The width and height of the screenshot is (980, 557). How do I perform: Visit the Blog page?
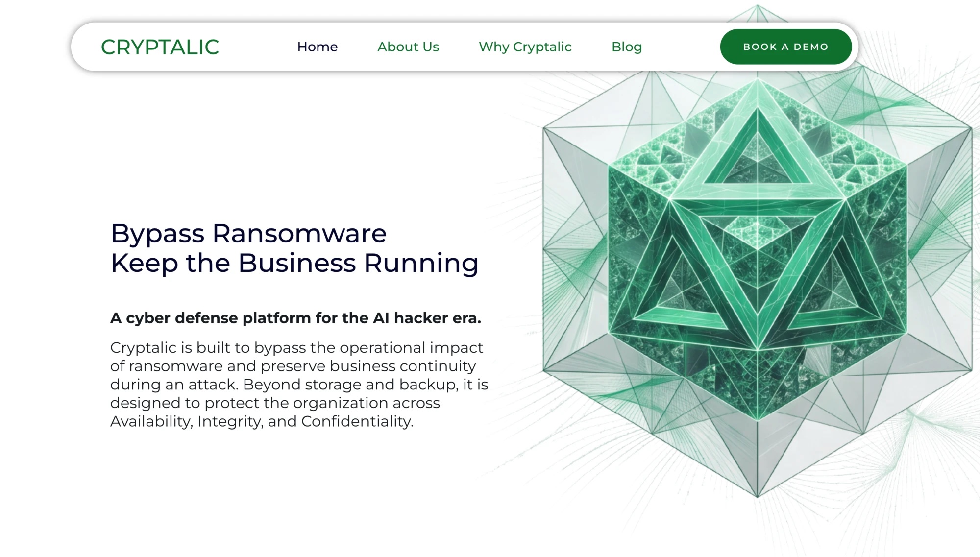(627, 47)
